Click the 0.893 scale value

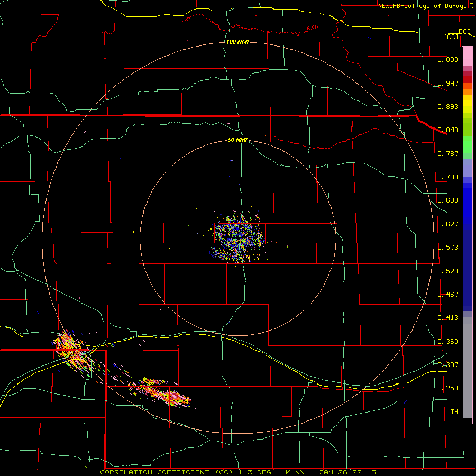tap(448, 106)
